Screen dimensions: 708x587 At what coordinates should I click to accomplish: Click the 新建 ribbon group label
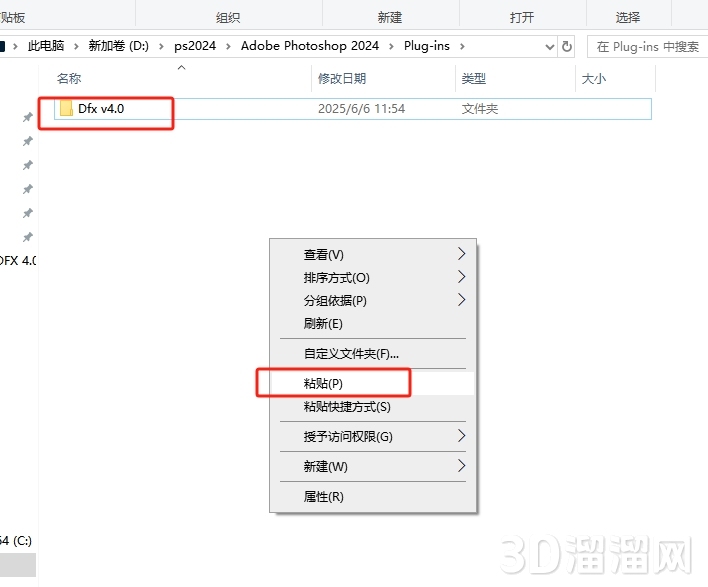pyautogui.click(x=390, y=18)
